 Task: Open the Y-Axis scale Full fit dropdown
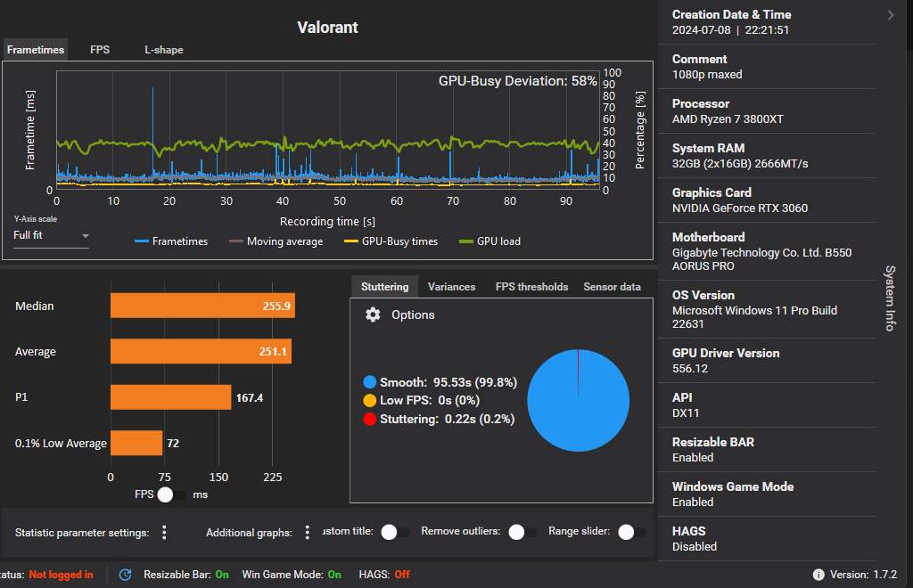click(x=51, y=235)
